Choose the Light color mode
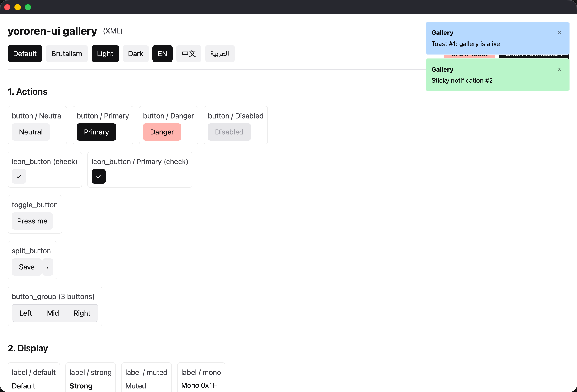 coord(105,54)
